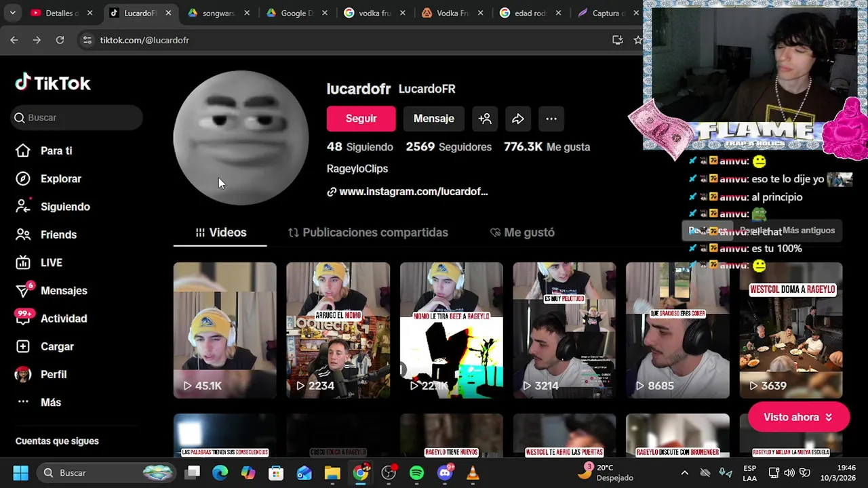Open video with 3214 views
868x488 pixels.
[x=564, y=330]
